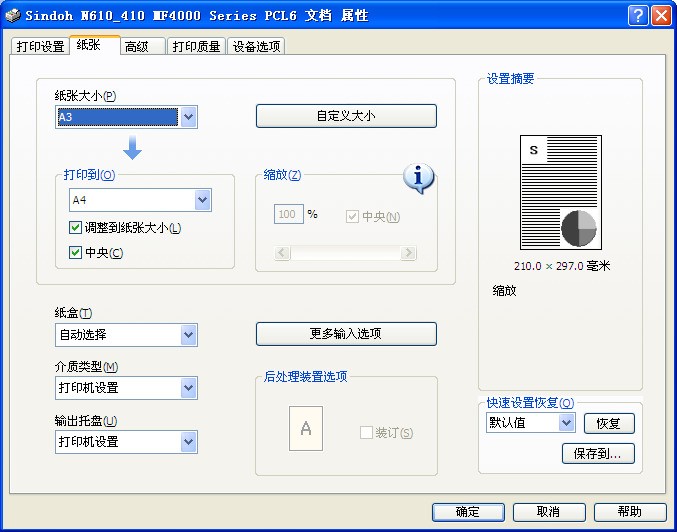677x532 pixels.
Task: Open the 设备选项 tab
Action: [256, 46]
